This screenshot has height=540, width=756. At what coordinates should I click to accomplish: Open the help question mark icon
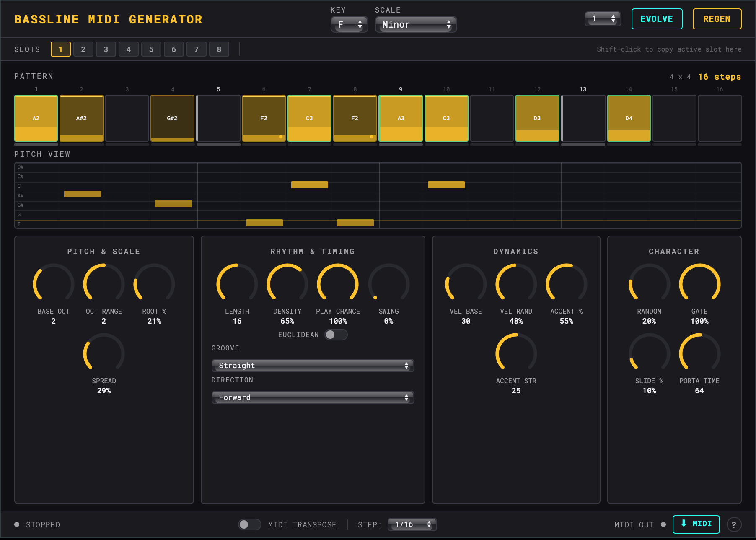point(734,524)
